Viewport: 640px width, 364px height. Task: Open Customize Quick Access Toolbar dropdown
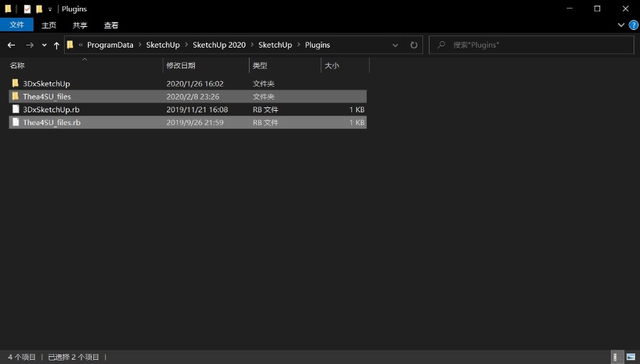click(50, 9)
